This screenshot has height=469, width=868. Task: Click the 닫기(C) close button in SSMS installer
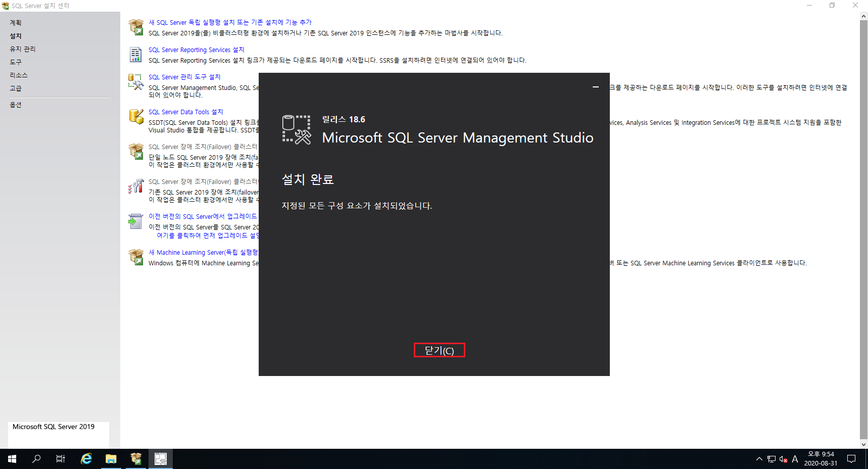pyautogui.click(x=439, y=350)
